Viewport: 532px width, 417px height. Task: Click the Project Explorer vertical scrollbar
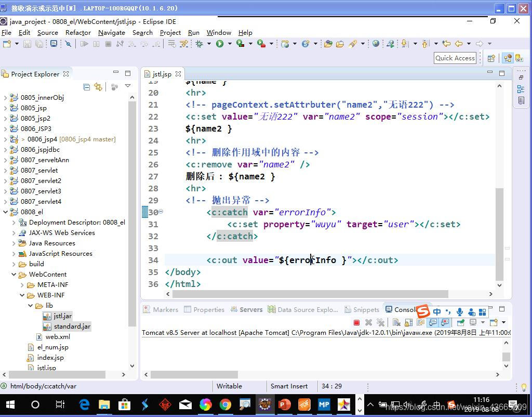click(132, 214)
